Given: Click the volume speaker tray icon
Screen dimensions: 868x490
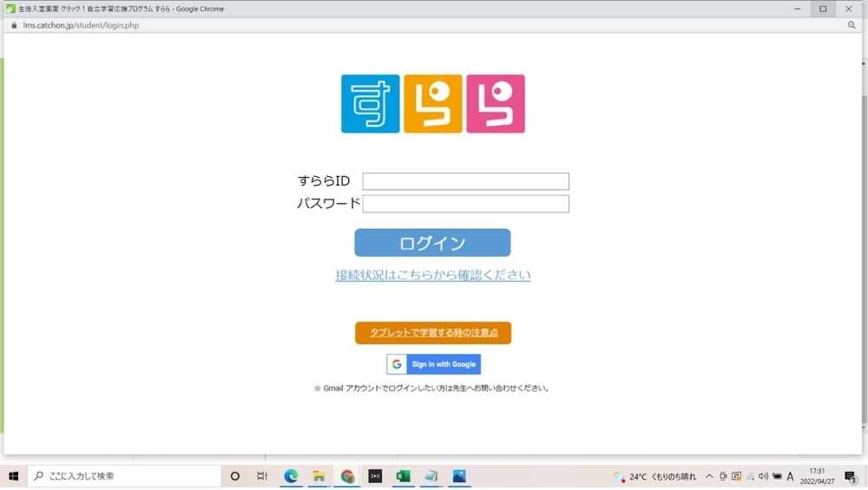Looking at the screenshot, I should (763, 476).
